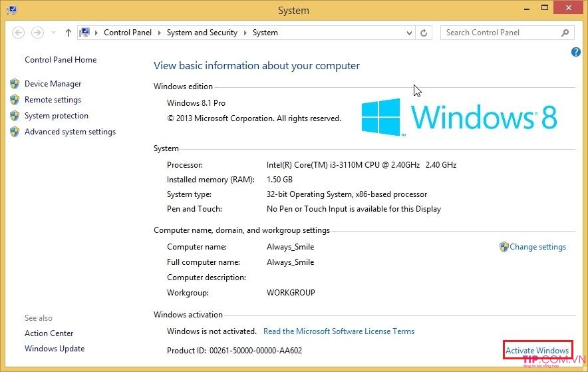
Task: Open Control Panel Home
Action: (x=61, y=60)
